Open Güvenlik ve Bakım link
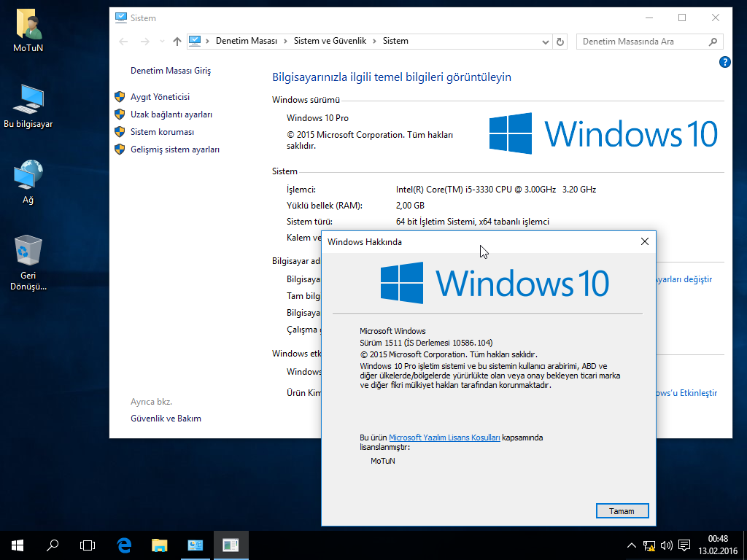 pyautogui.click(x=166, y=419)
